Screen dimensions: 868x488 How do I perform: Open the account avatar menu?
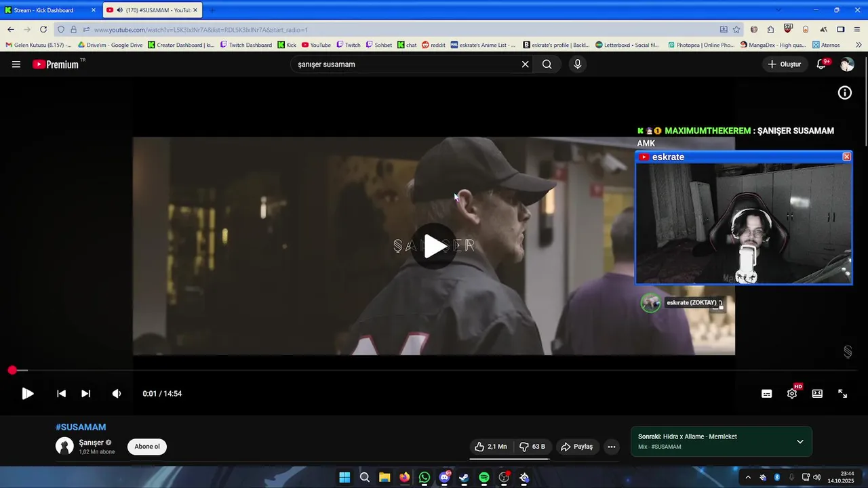tap(847, 64)
